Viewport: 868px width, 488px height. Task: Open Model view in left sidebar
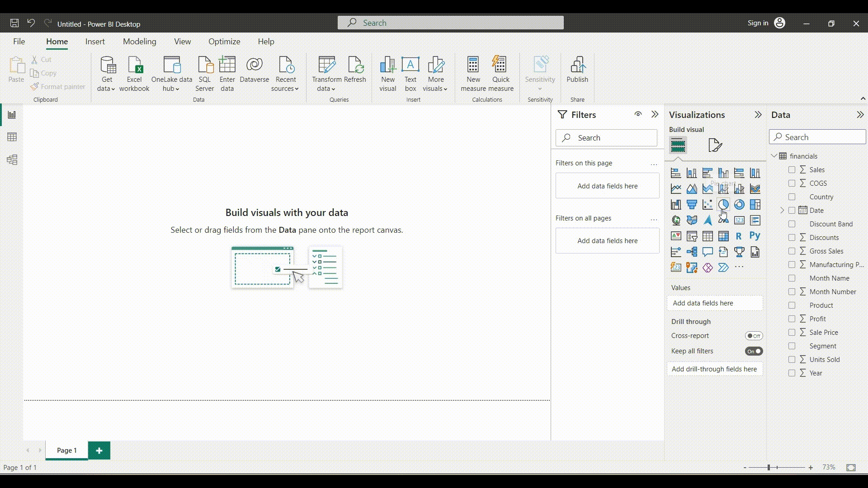pyautogui.click(x=12, y=160)
